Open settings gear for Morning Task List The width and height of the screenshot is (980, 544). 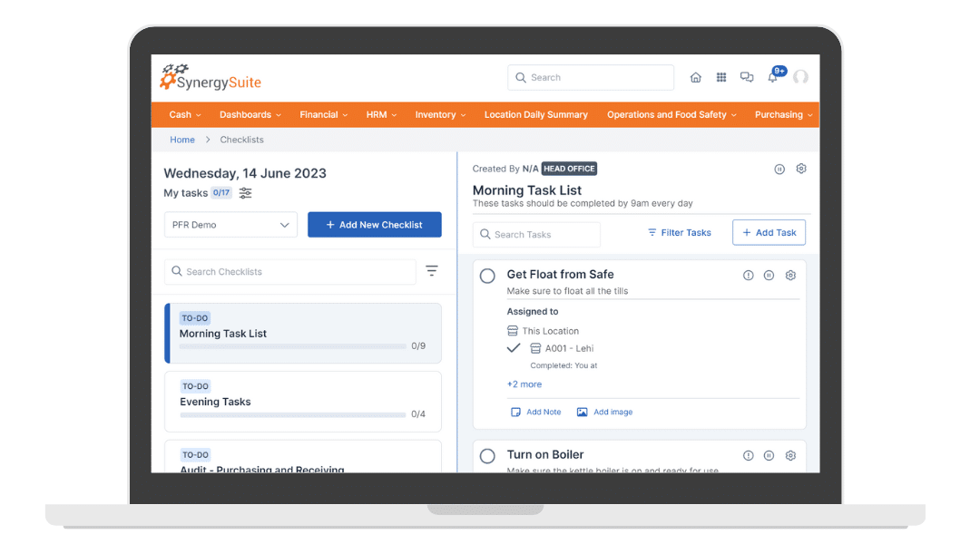800,169
